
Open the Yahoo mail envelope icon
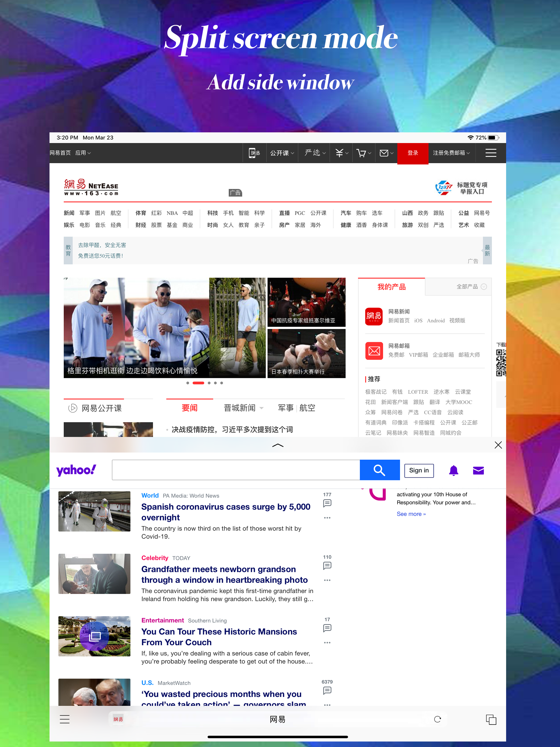click(478, 470)
